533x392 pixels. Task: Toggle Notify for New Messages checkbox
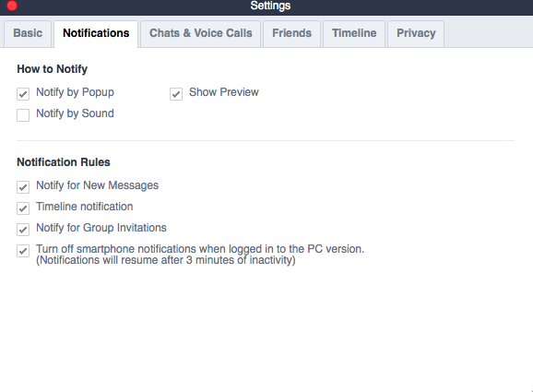(x=23, y=187)
